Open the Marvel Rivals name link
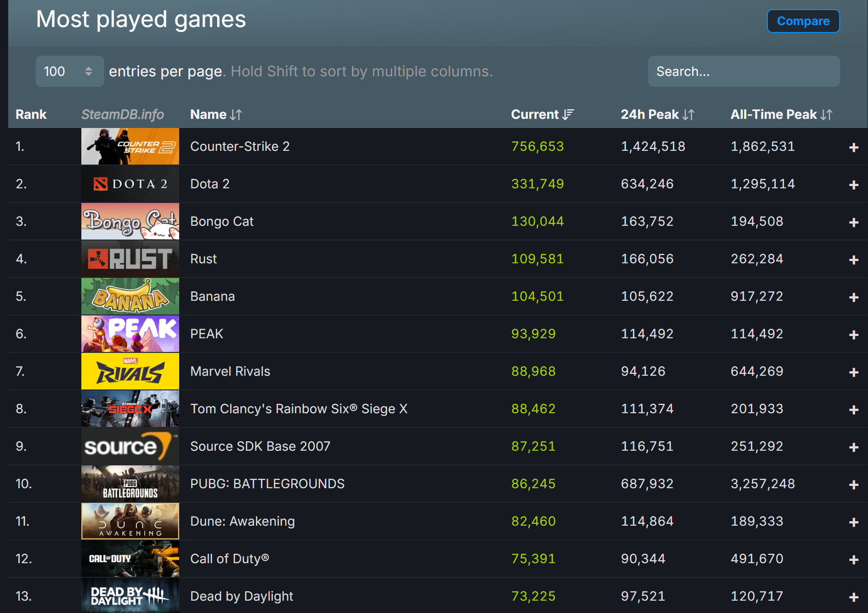 230,371
